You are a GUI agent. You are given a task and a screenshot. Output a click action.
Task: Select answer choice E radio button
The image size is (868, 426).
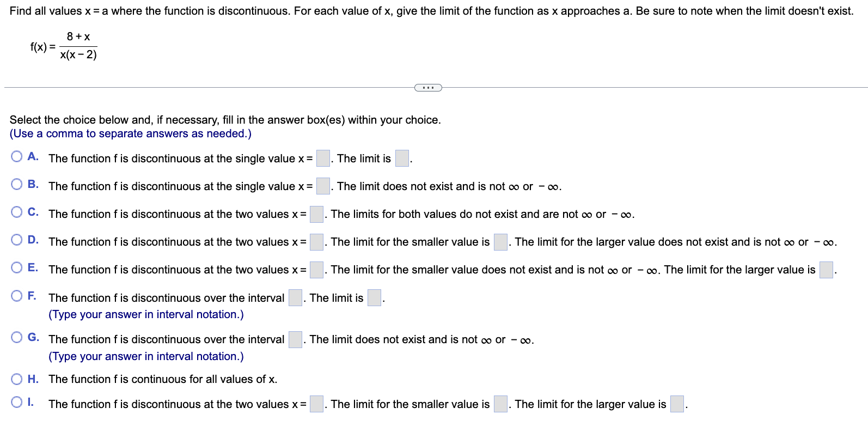point(16,267)
